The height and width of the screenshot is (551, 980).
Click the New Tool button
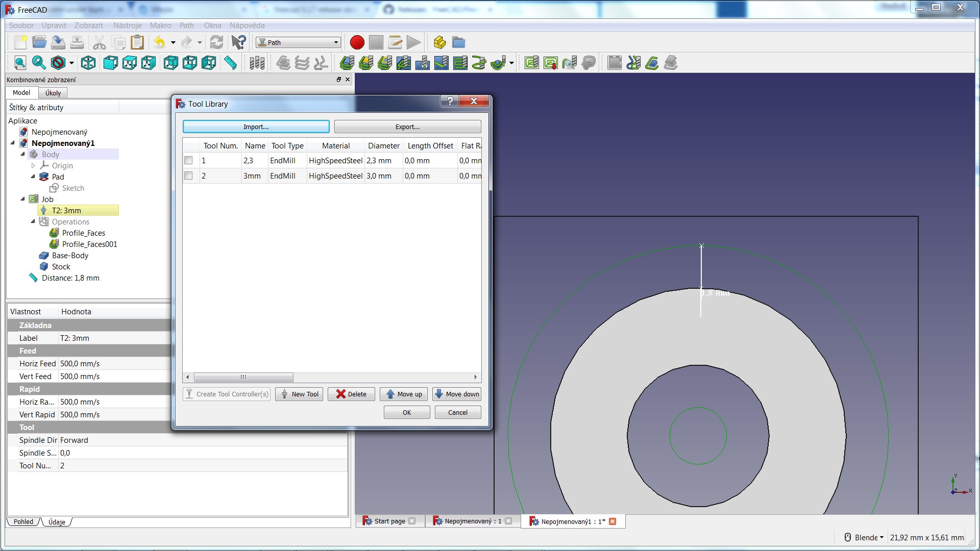click(x=299, y=394)
